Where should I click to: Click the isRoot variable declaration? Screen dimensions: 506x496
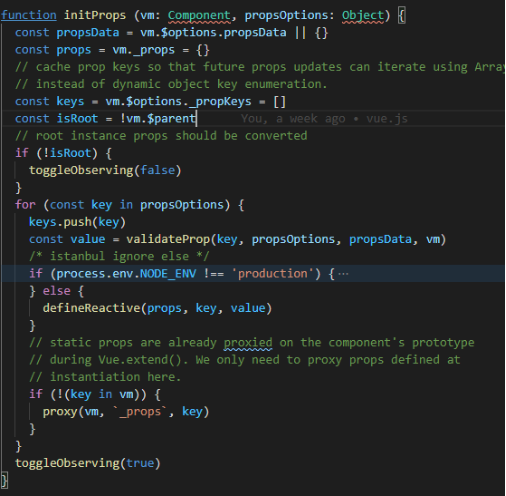[x=77, y=119]
